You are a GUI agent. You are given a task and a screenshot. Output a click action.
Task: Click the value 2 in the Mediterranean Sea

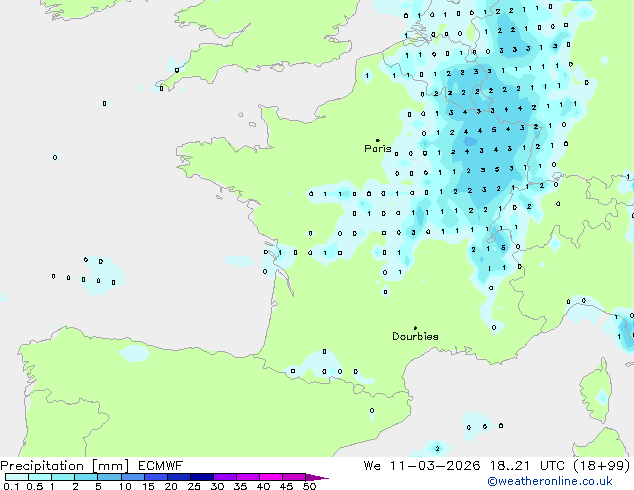click(437, 448)
